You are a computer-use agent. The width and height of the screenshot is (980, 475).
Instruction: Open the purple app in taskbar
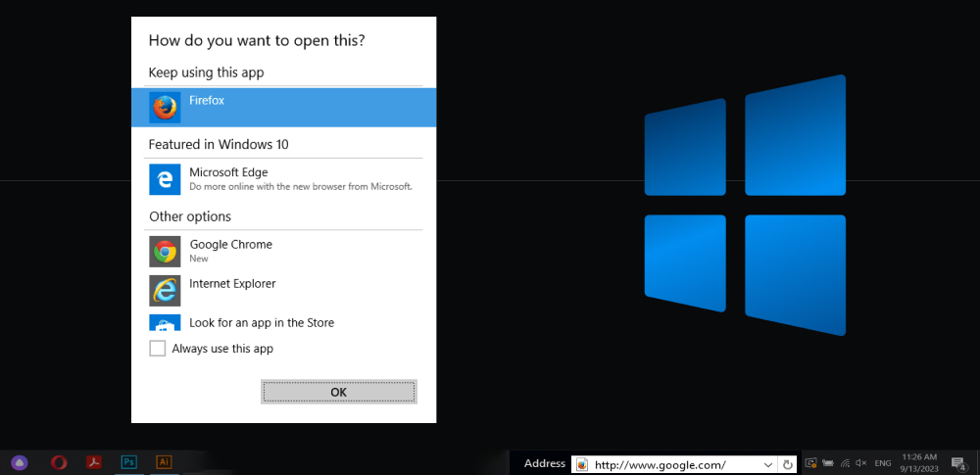[x=20, y=462]
